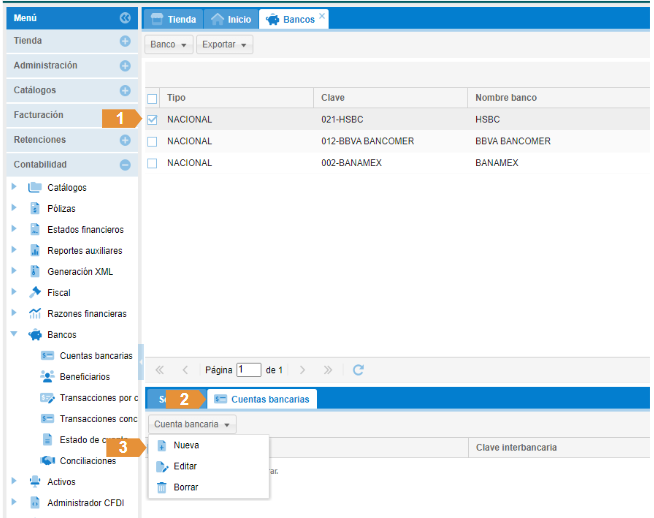Select Nueva from Cuenta bancaria menu
Viewport: 654px width, 518px height.
click(186, 445)
